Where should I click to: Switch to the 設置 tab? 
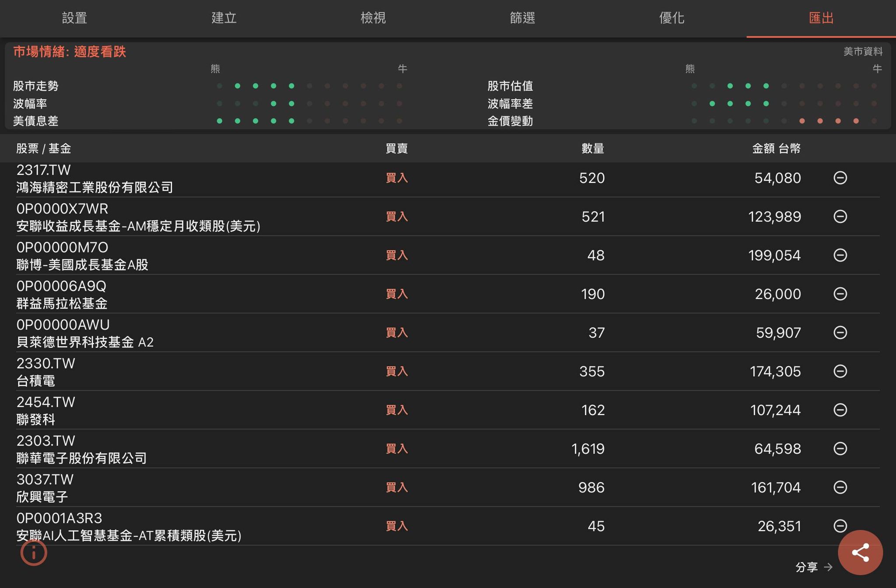point(74,18)
